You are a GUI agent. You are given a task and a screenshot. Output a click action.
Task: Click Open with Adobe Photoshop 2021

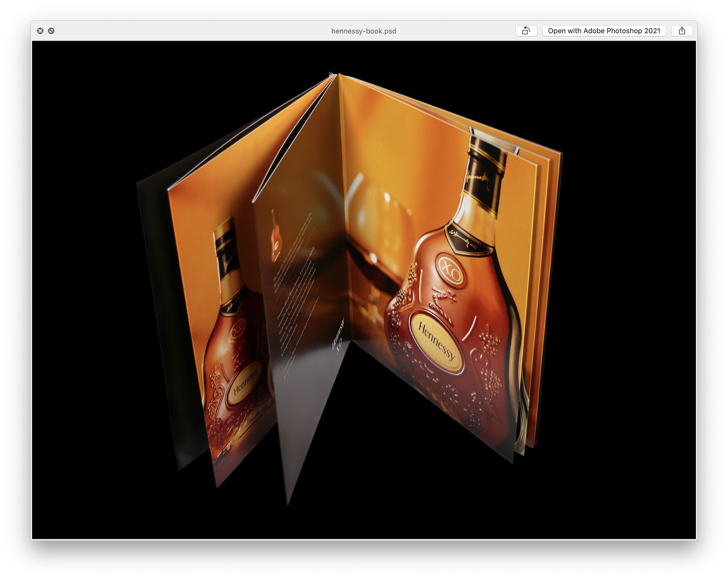pyautogui.click(x=604, y=31)
